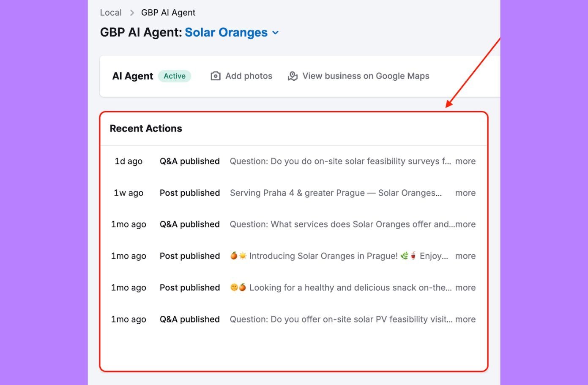This screenshot has height=385, width=588.
Task: Go to Local in the breadcrumb
Action: (111, 13)
